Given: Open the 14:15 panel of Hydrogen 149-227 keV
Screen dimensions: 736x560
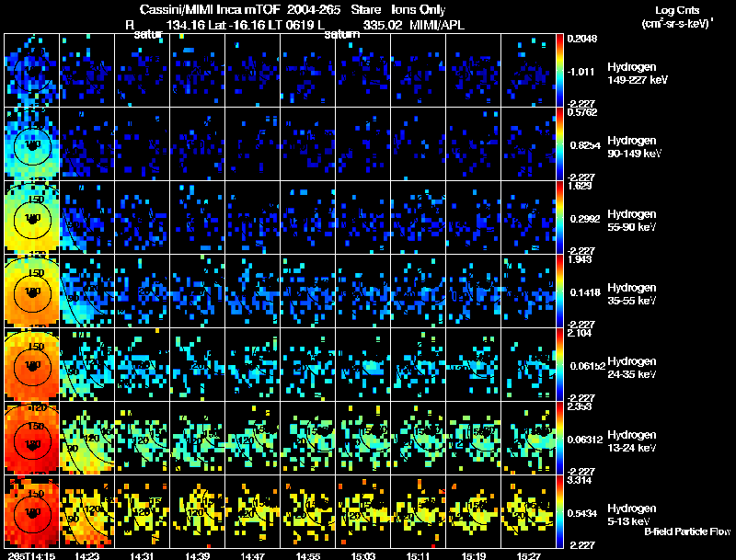Looking at the screenshot, I should (31, 71).
